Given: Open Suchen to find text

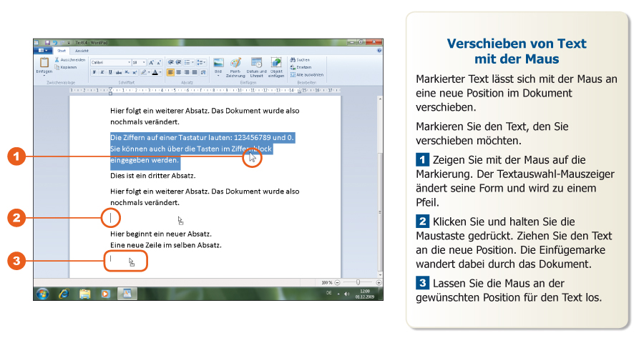Looking at the screenshot, I should pos(301,60).
